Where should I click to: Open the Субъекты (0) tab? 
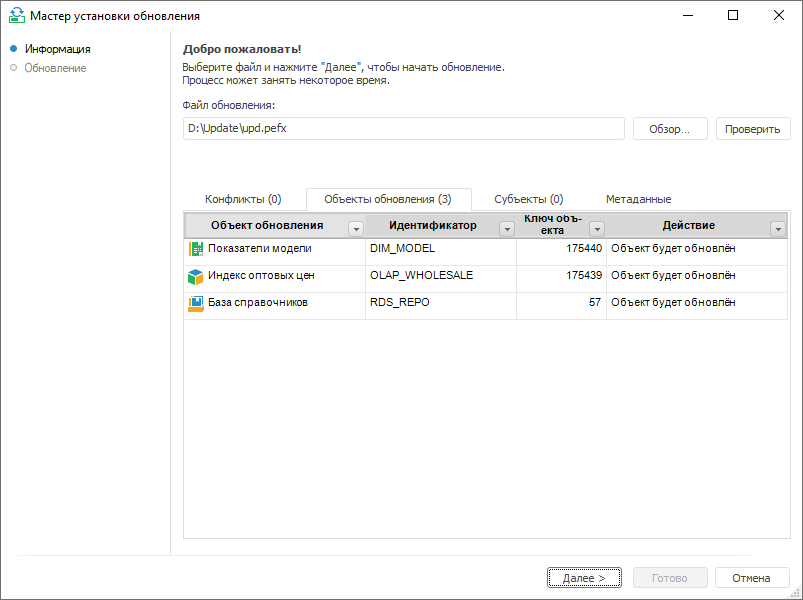click(x=528, y=199)
